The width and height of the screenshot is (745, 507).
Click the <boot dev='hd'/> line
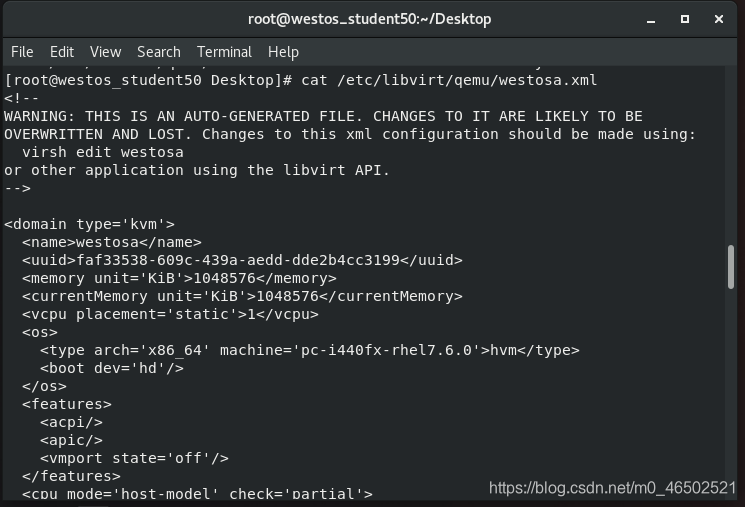pyautogui.click(x=112, y=368)
